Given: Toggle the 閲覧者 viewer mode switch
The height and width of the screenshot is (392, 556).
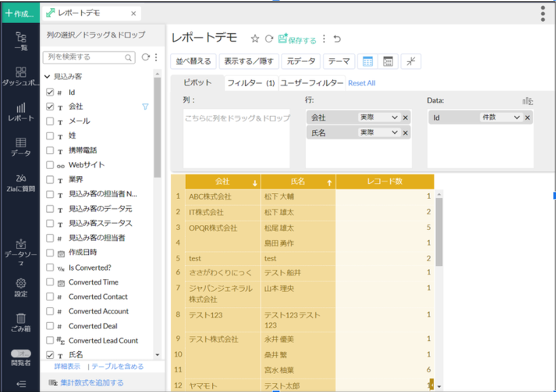Looking at the screenshot, I should click(20, 353).
